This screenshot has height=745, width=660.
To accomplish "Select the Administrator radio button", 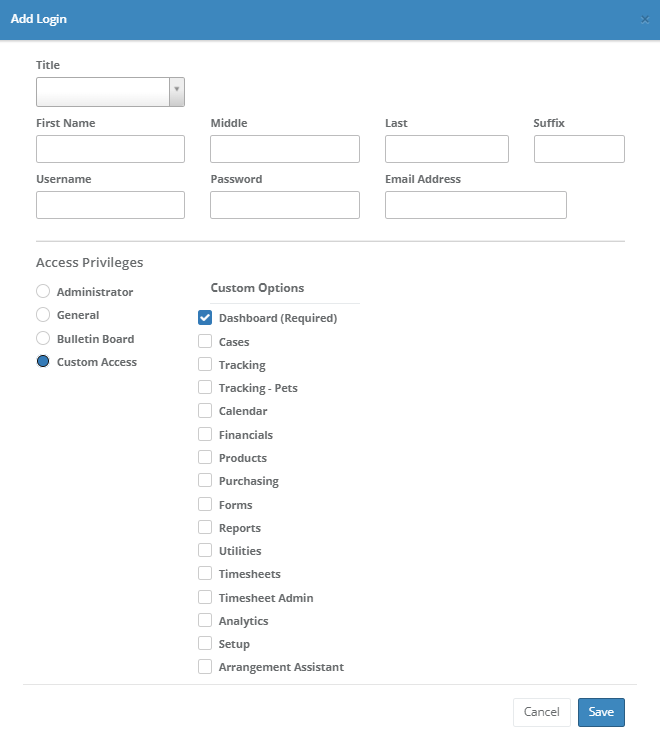I will point(43,292).
